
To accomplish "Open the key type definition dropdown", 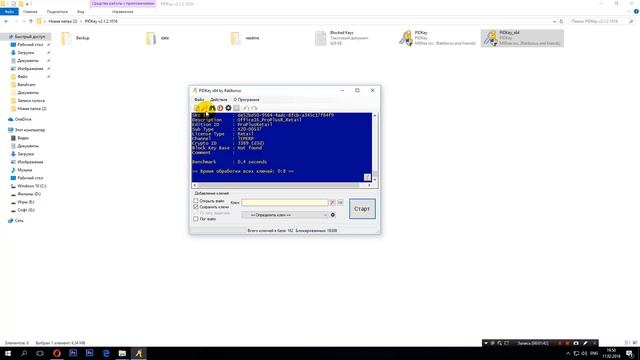I will (285, 215).
